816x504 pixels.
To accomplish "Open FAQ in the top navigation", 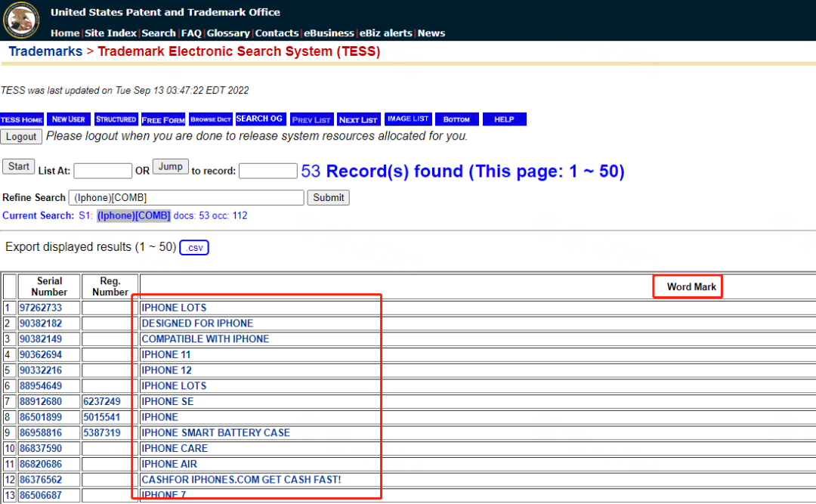I will coord(191,32).
